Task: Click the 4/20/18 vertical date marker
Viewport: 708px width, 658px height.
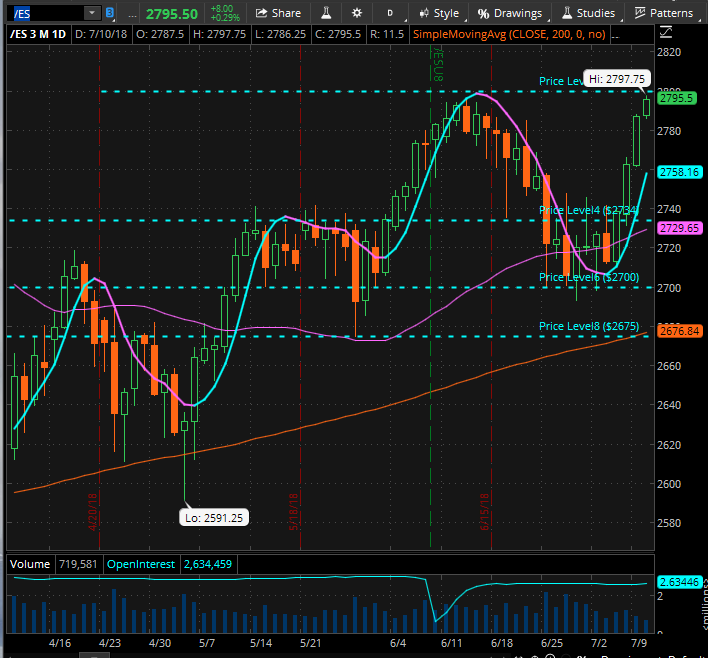Action: tap(93, 512)
